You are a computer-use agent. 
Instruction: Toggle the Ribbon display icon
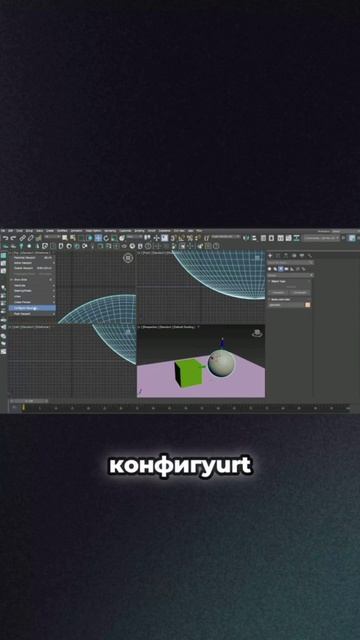(280, 238)
